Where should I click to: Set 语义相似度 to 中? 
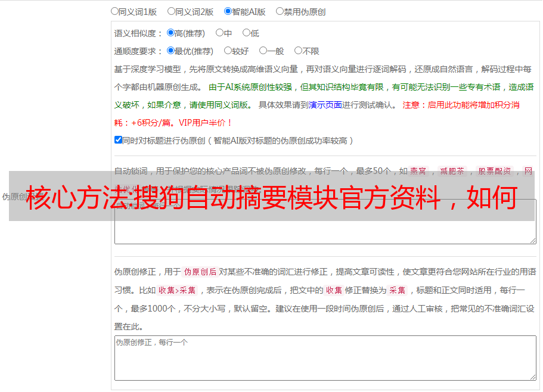click(x=219, y=33)
